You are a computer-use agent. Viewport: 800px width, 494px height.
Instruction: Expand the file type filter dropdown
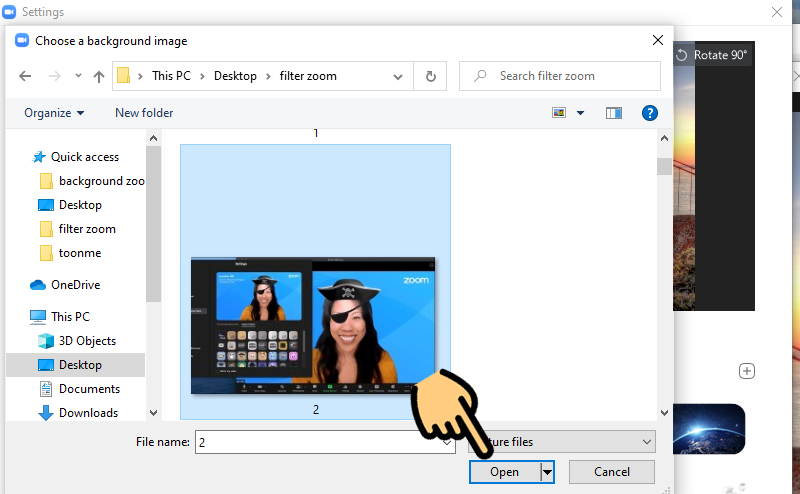coord(645,441)
